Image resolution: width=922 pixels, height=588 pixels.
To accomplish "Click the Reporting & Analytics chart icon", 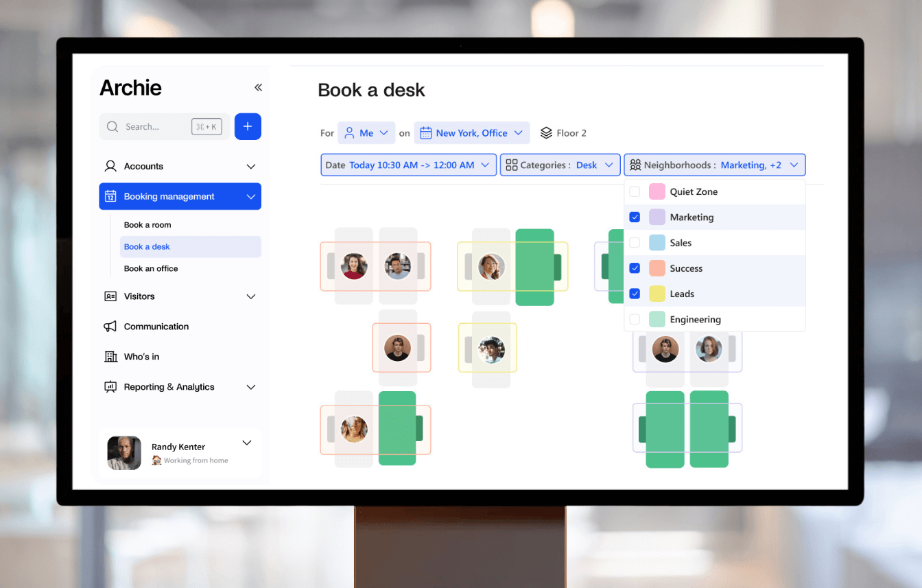I will (110, 387).
